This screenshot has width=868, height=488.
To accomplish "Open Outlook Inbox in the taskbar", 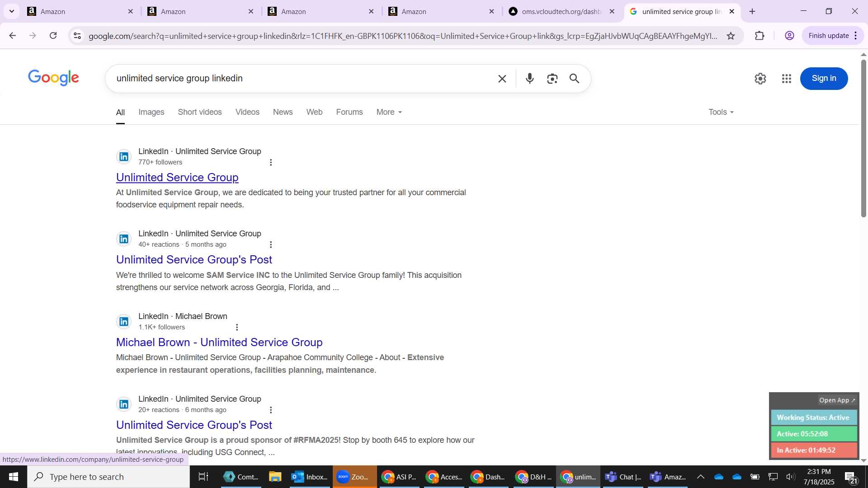I will (310, 477).
